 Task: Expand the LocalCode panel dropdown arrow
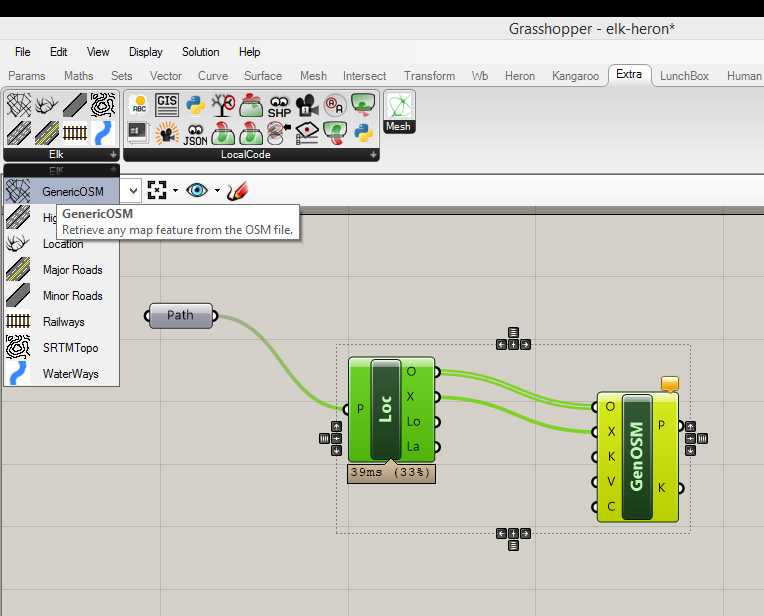click(x=373, y=154)
